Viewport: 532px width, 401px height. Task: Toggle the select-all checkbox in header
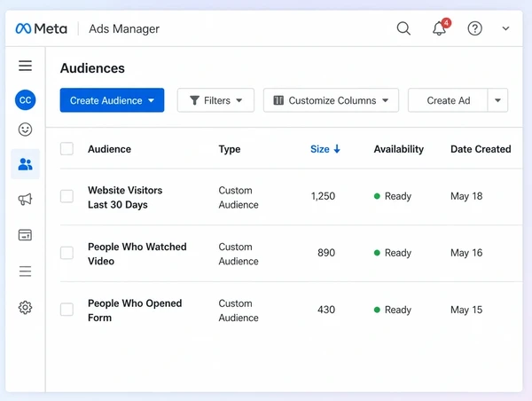(66, 149)
